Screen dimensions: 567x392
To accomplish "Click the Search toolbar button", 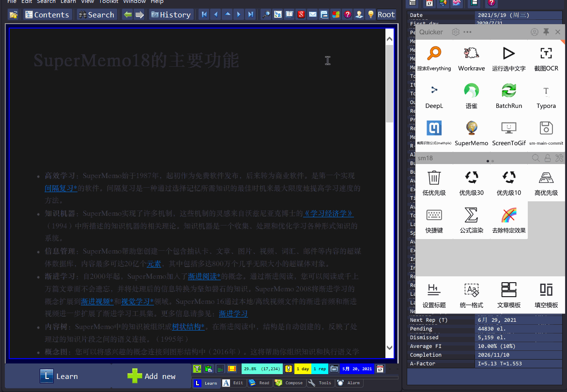I will [96, 15].
